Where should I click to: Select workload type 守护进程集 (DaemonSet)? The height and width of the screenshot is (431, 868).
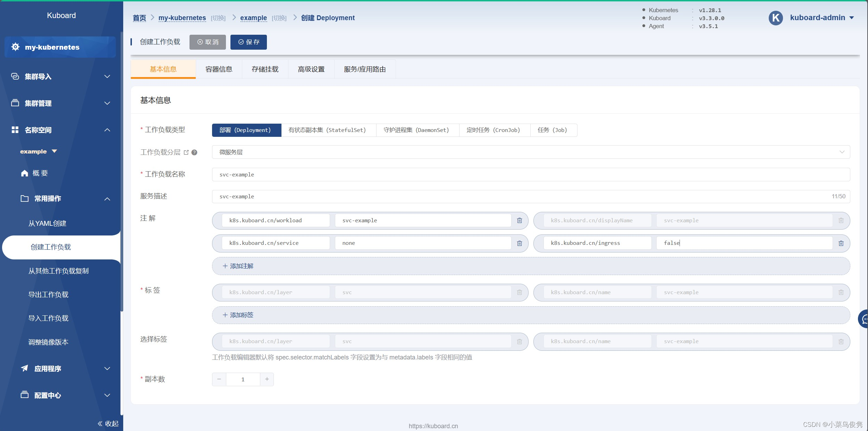coord(418,130)
